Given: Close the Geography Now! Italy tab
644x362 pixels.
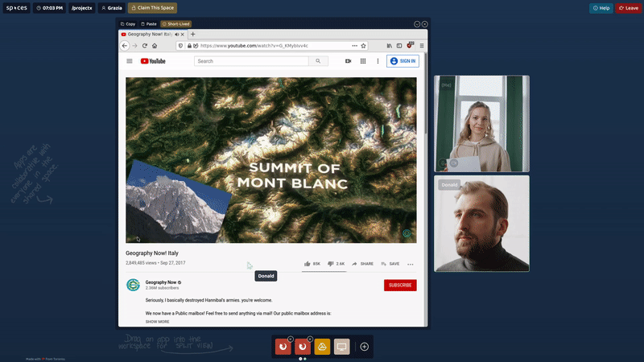Looking at the screenshot, I should (x=183, y=35).
